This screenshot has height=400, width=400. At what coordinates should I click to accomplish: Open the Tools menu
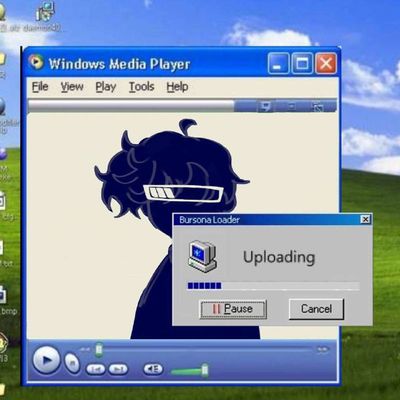pos(141,87)
